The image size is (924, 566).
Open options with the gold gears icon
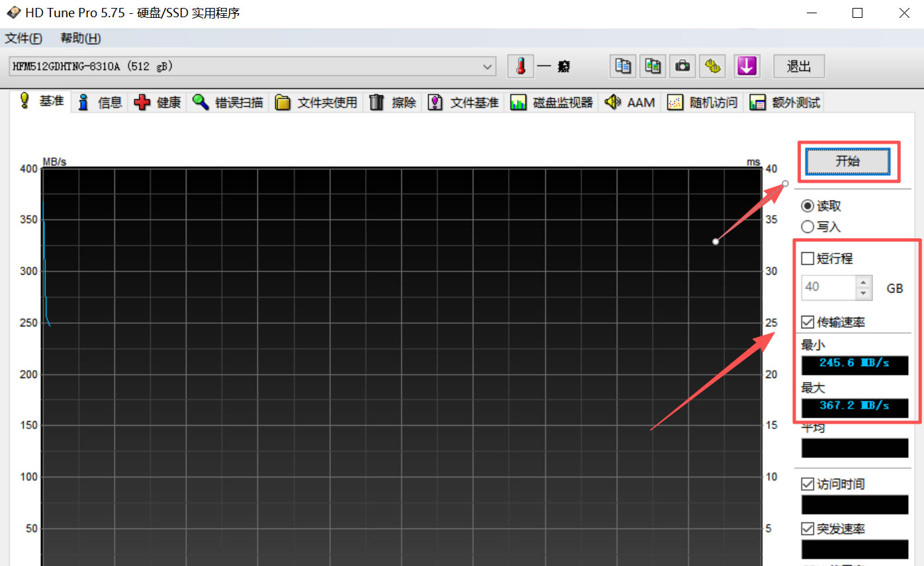tap(713, 66)
